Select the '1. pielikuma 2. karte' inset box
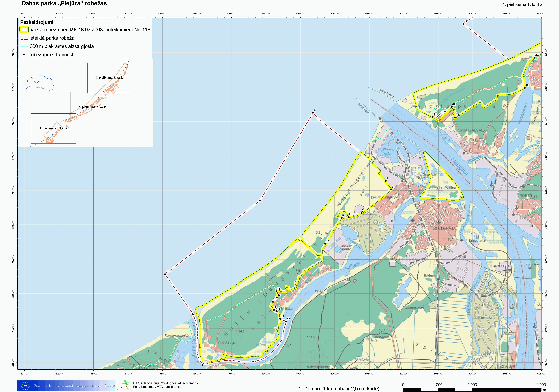 tap(93, 107)
